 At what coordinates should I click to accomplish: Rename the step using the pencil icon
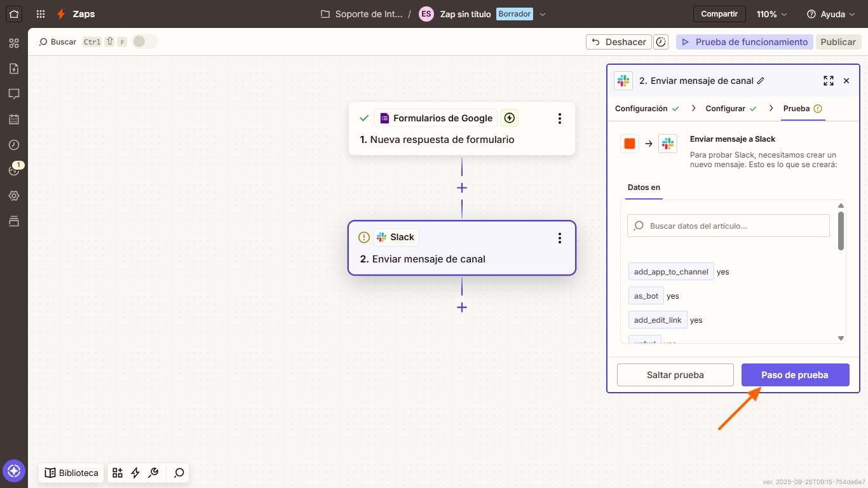pos(761,81)
